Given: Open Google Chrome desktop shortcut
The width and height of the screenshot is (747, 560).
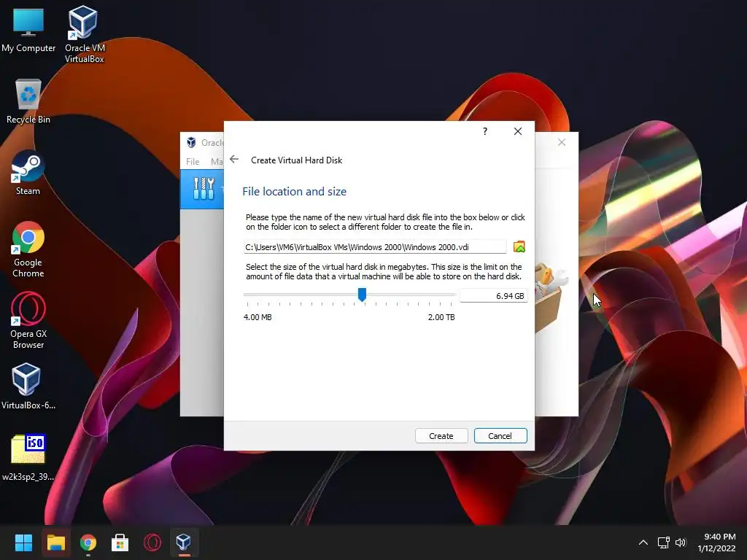Looking at the screenshot, I should [28, 249].
